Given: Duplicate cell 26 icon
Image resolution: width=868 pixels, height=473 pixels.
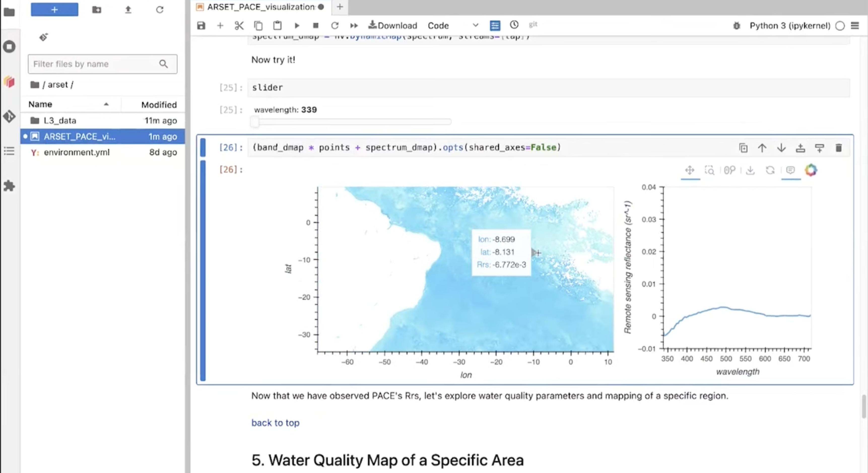Looking at the screenshot, I should (x=743, y=148).
